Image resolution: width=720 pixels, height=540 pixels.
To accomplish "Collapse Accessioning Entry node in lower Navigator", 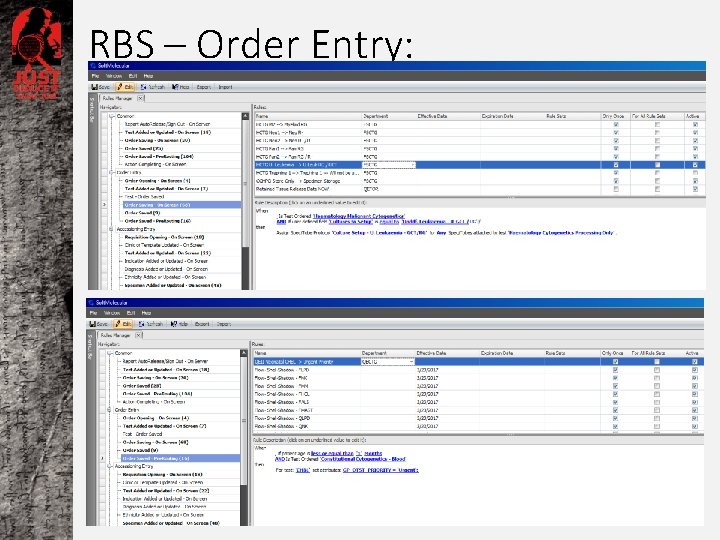I will [109, 466].
